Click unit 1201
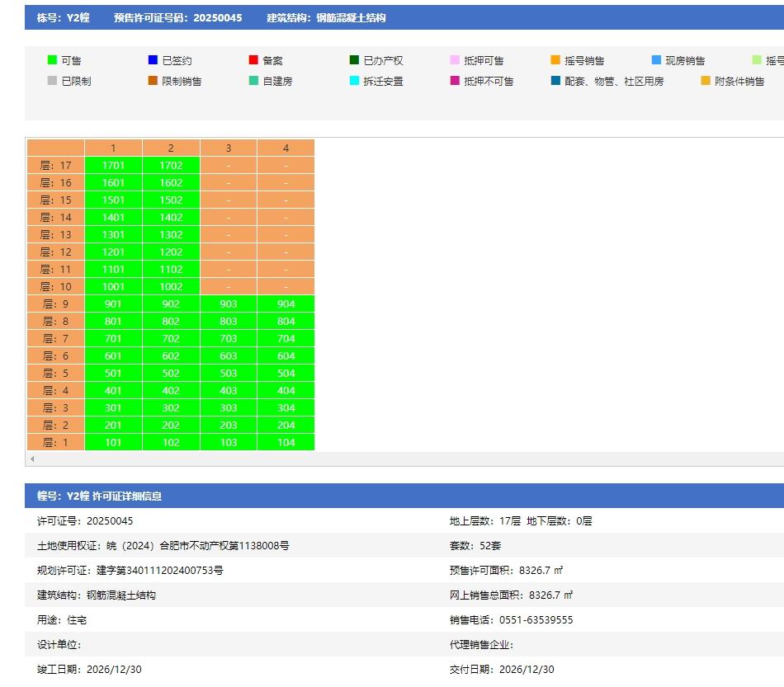 pyautogui.click(x=114, y=252)
